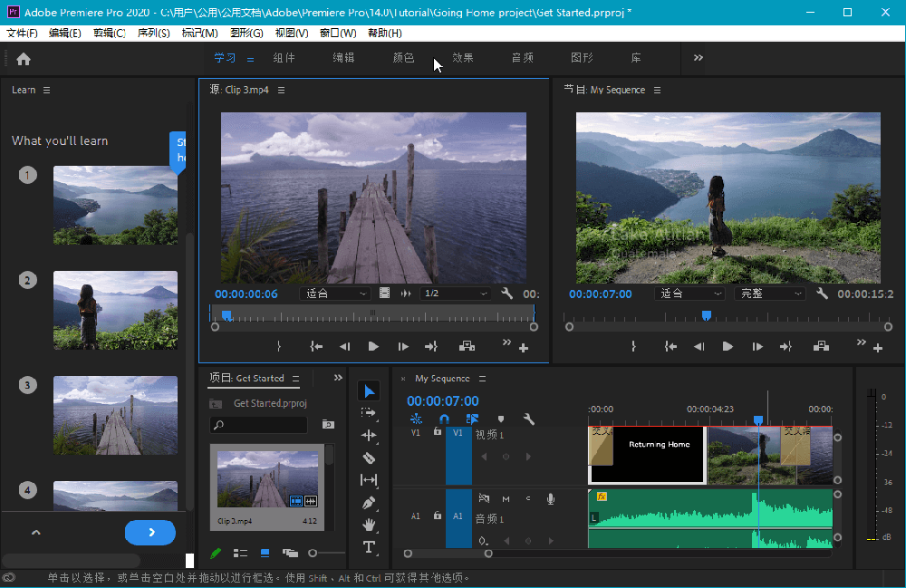
Task: Switch to 音频 workspace tab
Action: (523, 58)
